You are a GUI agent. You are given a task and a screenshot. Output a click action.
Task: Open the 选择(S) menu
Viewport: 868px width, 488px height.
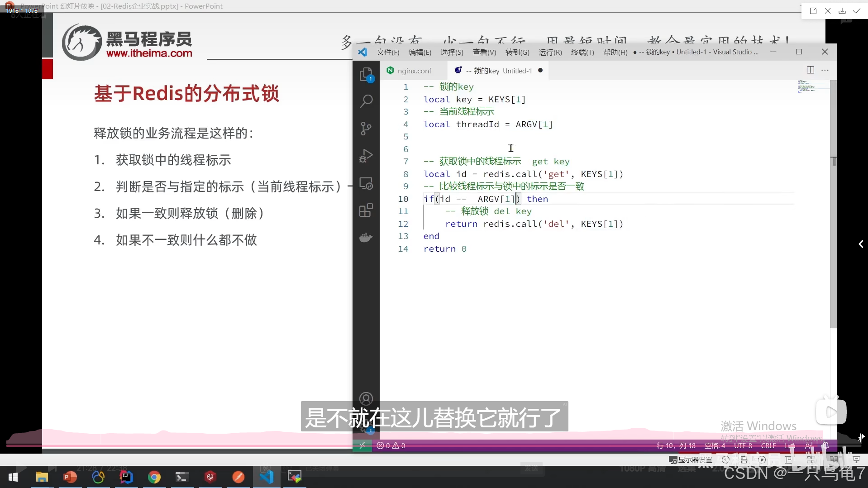[x=452, y=52]
